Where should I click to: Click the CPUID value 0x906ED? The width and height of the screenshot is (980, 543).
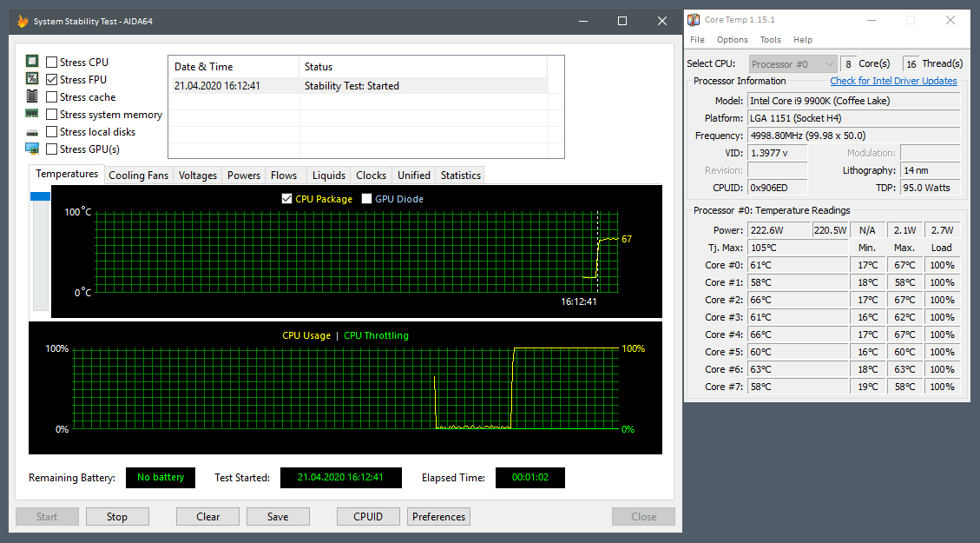click(778, 188)
